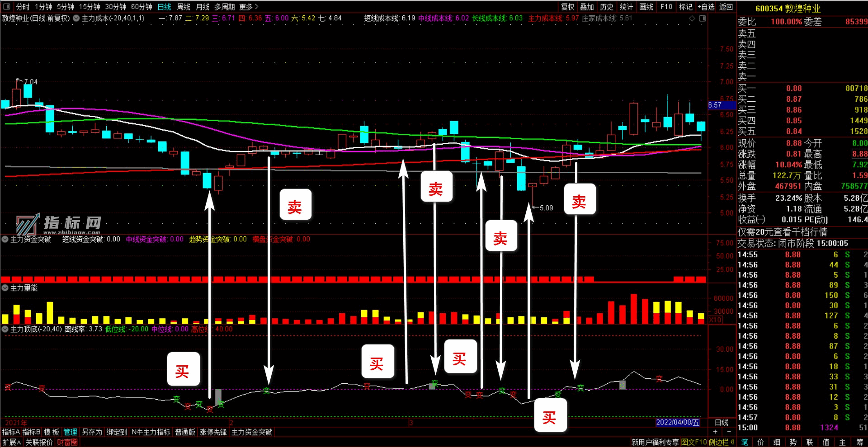Select the 5分钟 period
The width and height of the screenshot is (868, 448).
pyautogui.click(x=66, y=7)
